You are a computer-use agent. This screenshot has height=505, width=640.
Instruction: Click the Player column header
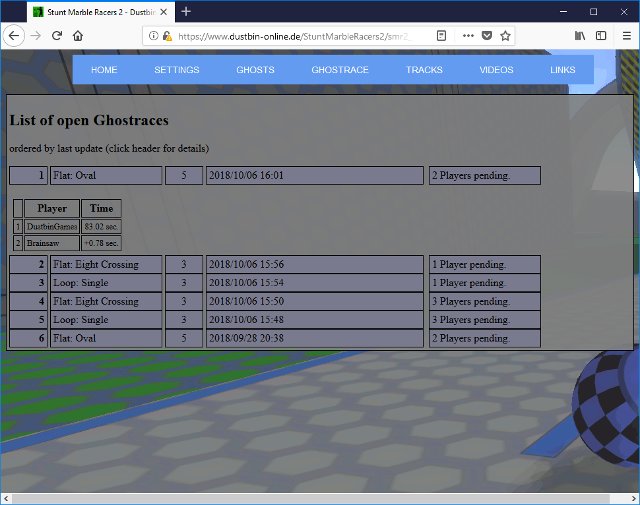[52, 208]
